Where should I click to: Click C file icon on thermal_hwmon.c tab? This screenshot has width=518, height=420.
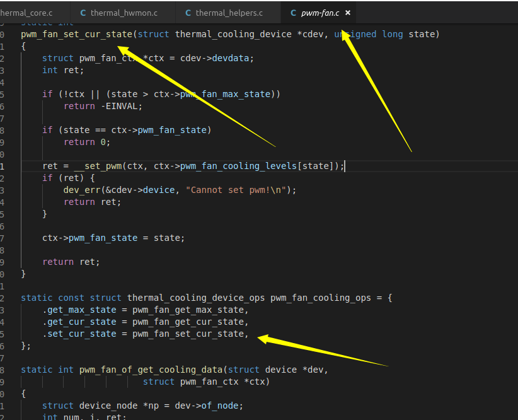coord(83,13)
